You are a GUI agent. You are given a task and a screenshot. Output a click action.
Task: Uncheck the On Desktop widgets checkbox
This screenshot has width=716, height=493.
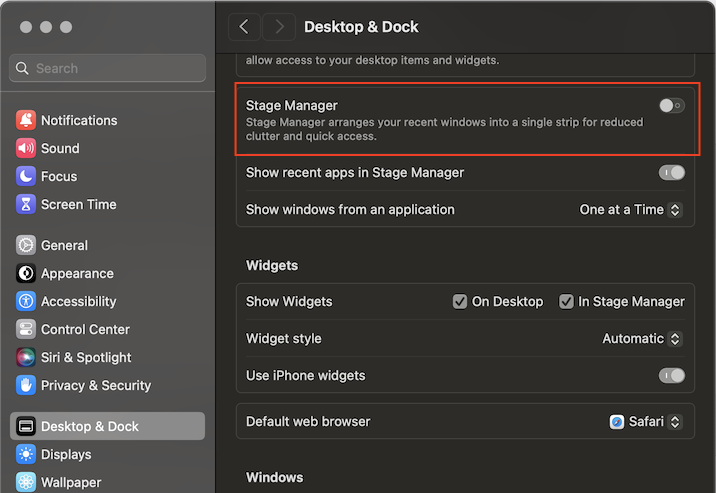460,301
